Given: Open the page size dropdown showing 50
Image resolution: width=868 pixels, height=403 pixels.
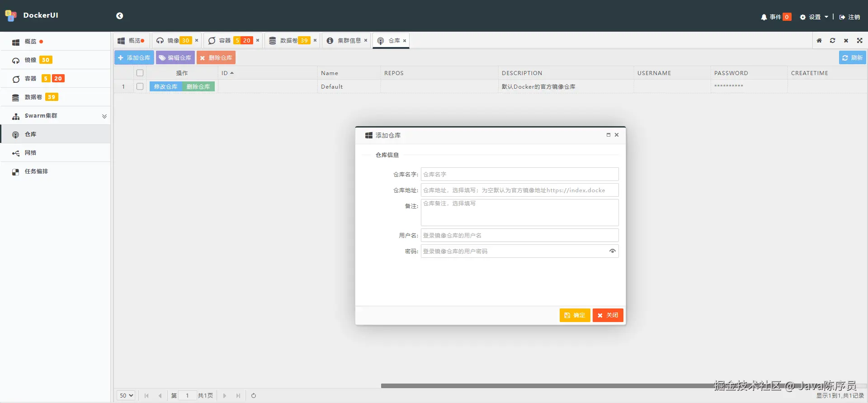Looking at the screenshot, I should click(x=126, y=396).
